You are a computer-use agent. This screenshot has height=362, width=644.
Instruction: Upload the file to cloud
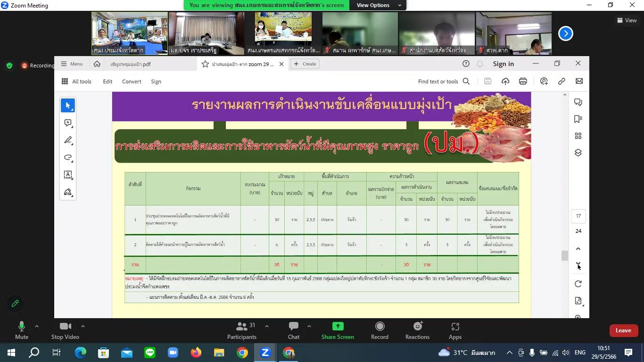tap(505, 82)
